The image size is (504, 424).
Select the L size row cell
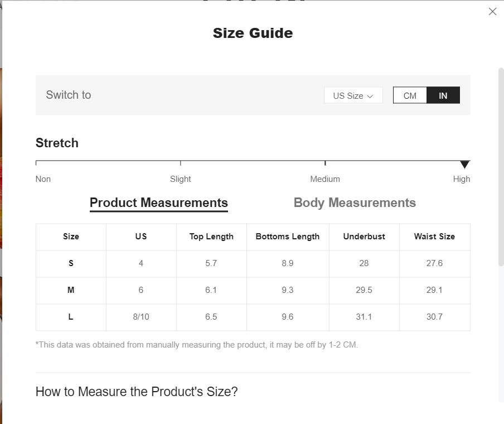point(71,317)
